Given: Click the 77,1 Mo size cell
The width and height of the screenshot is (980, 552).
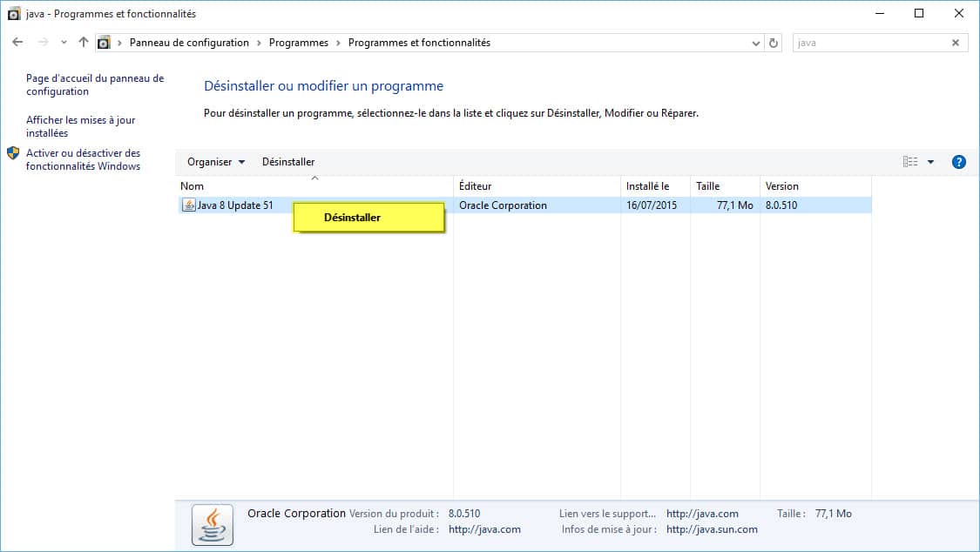Looking at the screenshot, I should [735, 205].
